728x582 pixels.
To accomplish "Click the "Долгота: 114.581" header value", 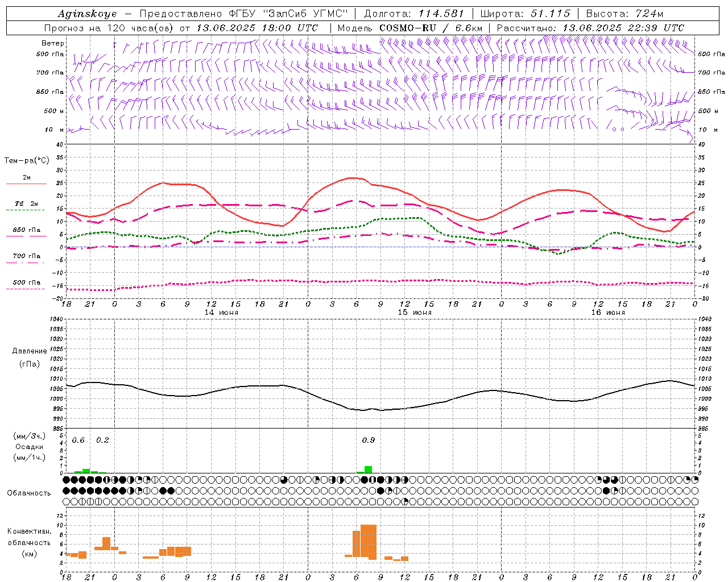I will pos(414,14).
